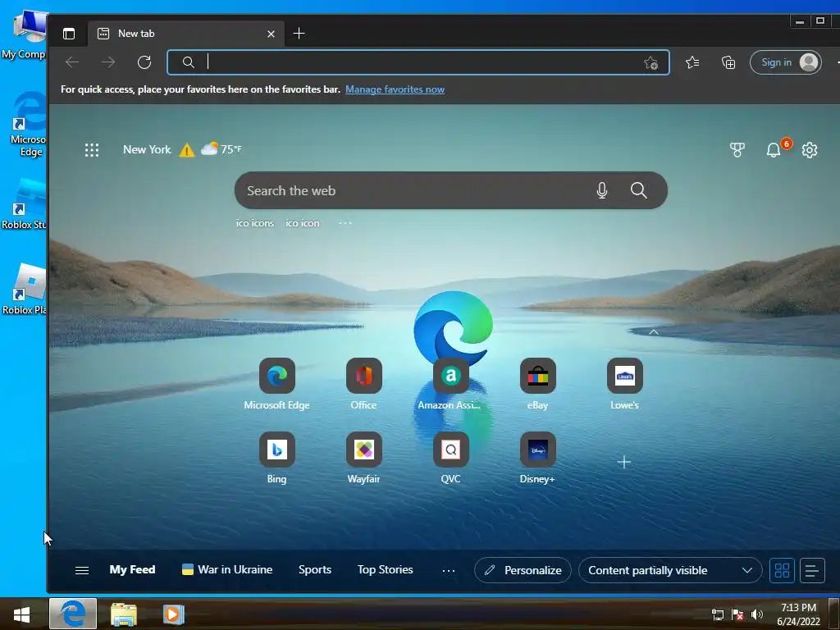Open more search suggestions ellipsis

(x=345, y=223)
